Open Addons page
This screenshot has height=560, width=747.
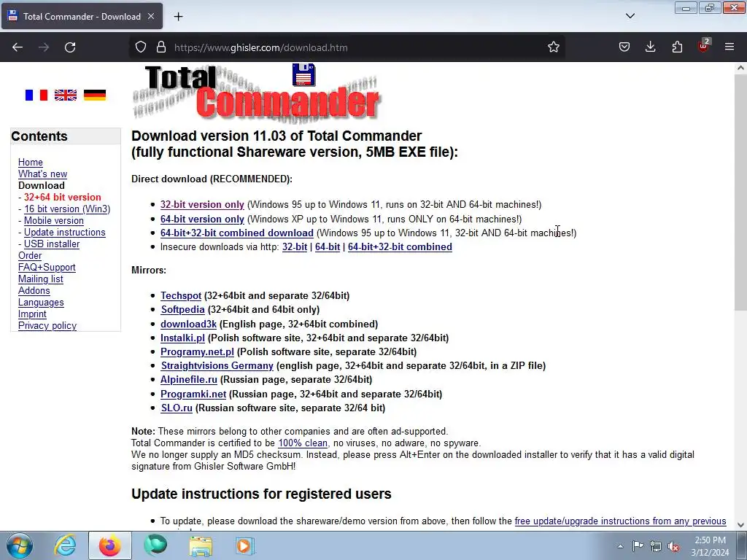[34, 290]
